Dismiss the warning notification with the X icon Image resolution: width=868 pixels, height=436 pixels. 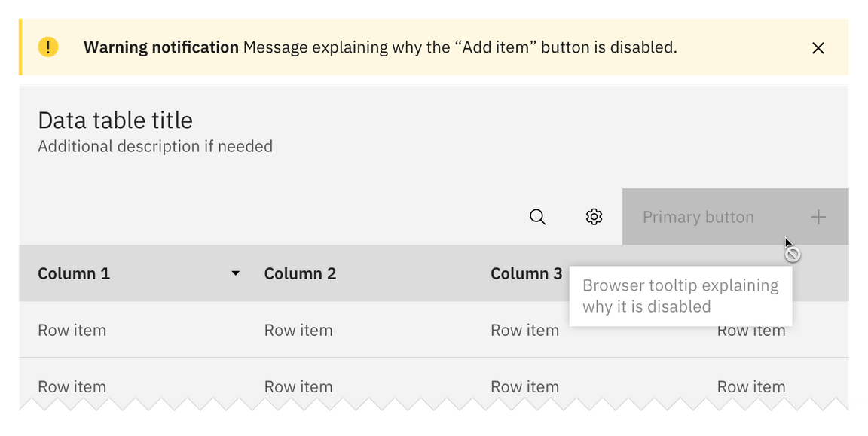click(x=818, y=47)
